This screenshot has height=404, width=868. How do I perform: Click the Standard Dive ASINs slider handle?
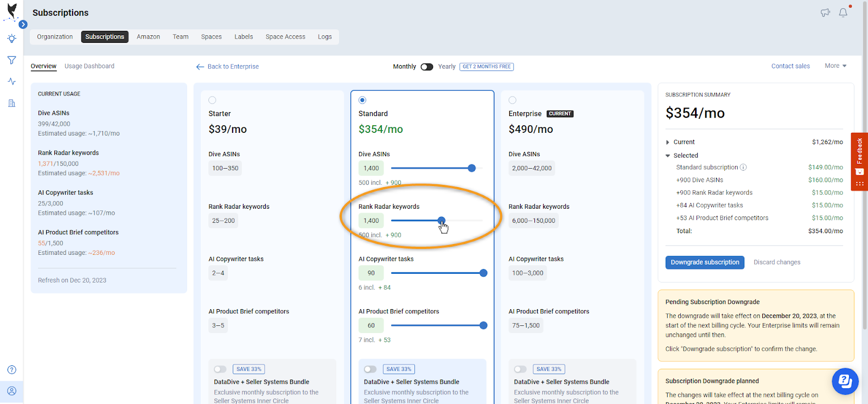471,168
